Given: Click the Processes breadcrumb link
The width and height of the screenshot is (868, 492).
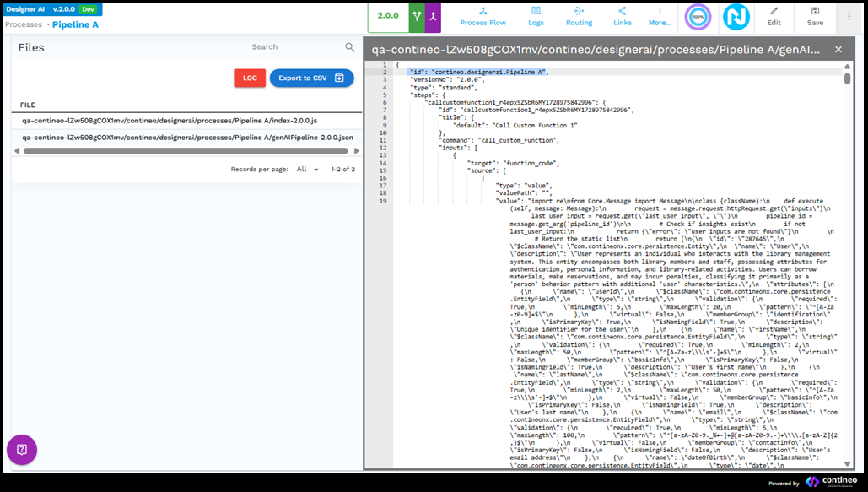Looking at the screenshot, I should 24,24.
